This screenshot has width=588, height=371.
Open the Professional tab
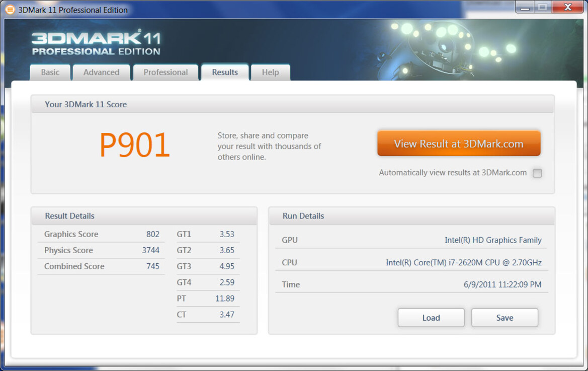click(x=166, y=72)
